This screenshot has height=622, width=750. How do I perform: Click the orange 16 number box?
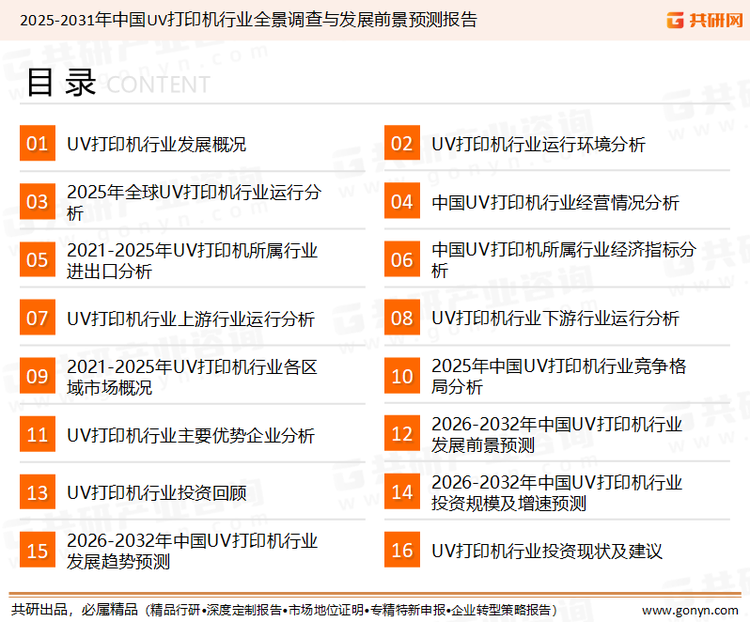click(402, 550)
